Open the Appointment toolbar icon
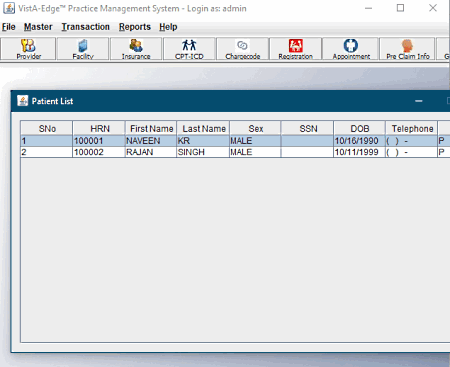The width and height of the screenshot is (450, 367). click(x=351, y=49)
